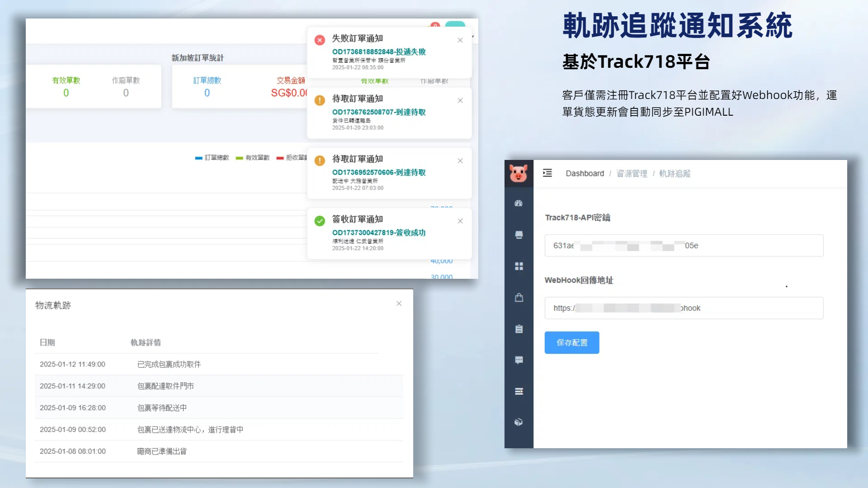Click the Track718-API密鑰 input field

click(x=684, y=245)
